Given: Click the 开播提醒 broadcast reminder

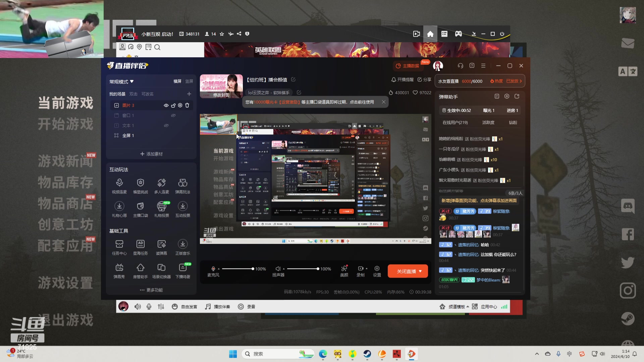Looking at the screenshot, I should (x=402, y=79).
